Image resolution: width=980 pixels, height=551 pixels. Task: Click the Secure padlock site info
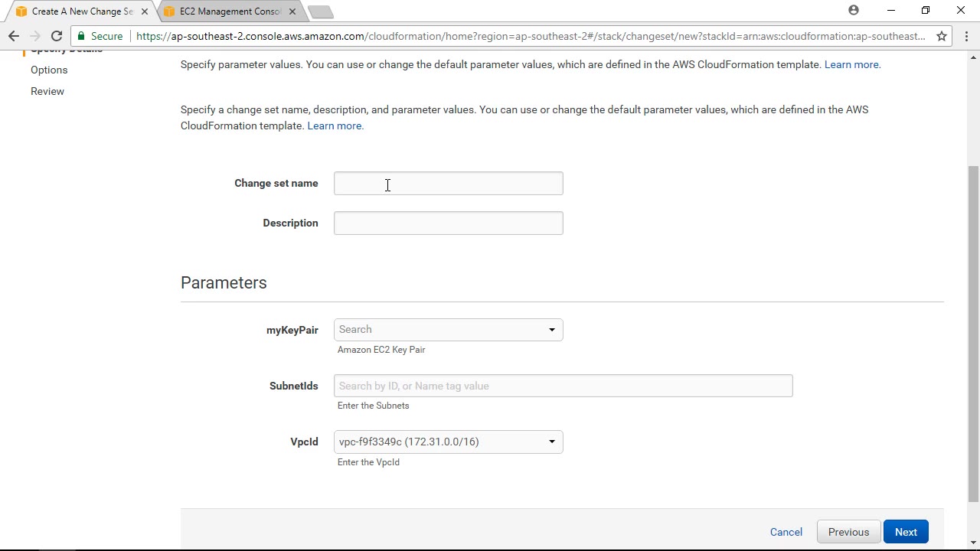[x=100, y=36]
